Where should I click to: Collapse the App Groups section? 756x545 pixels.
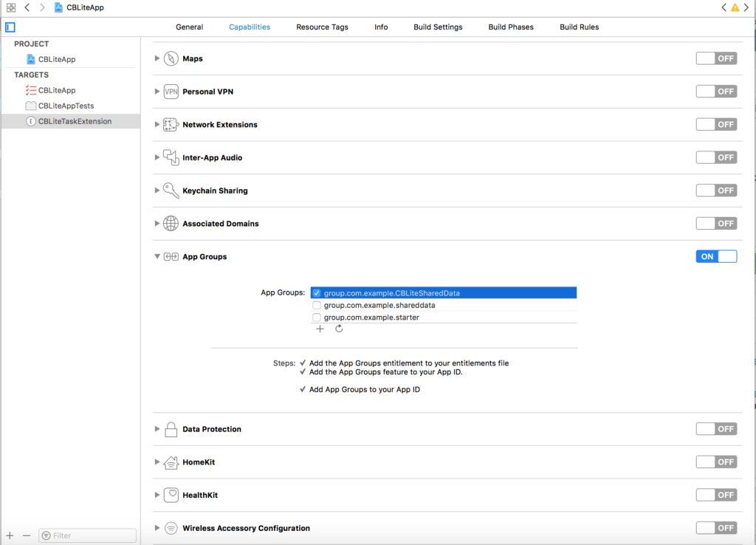coord(157,256)
